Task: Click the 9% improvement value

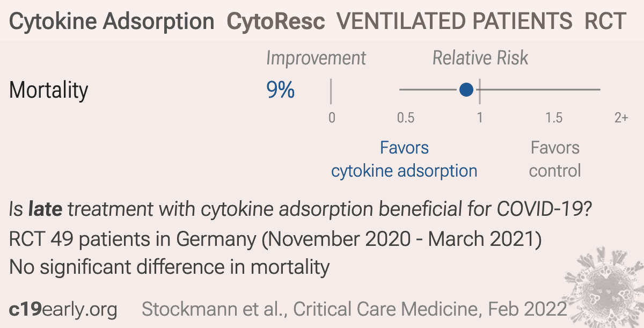Action: click(x=281, y=90)
